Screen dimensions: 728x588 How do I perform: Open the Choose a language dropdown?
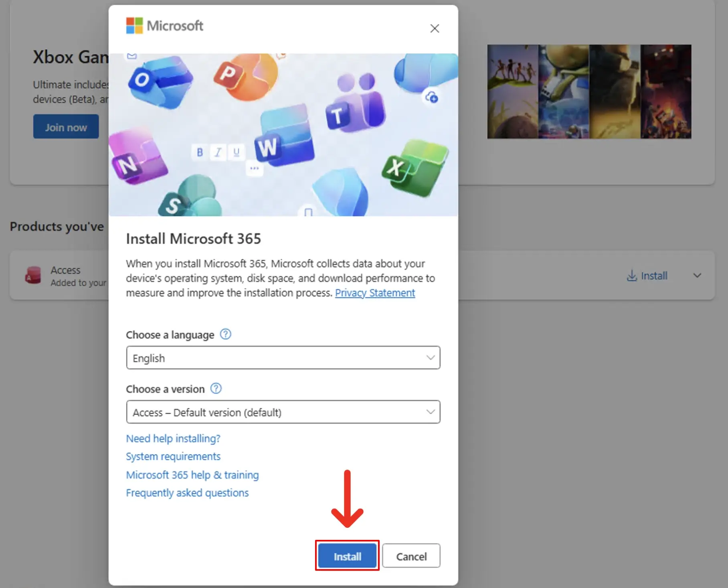pos(283,358)
